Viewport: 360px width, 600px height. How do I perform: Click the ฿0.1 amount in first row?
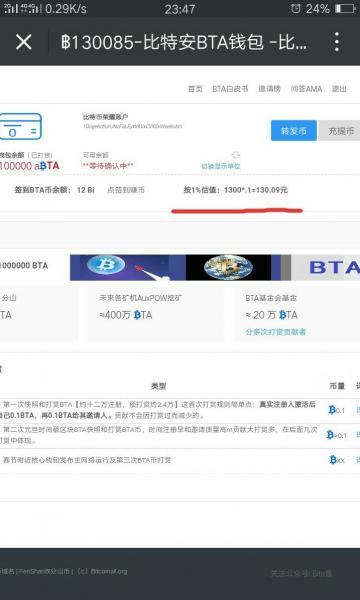[337, 410]
